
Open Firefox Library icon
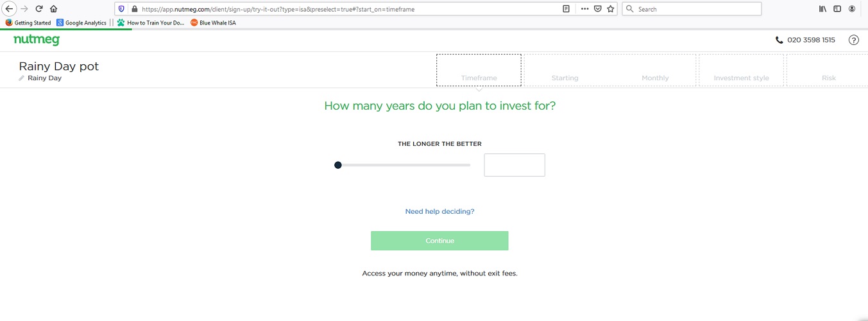[822, 9]
